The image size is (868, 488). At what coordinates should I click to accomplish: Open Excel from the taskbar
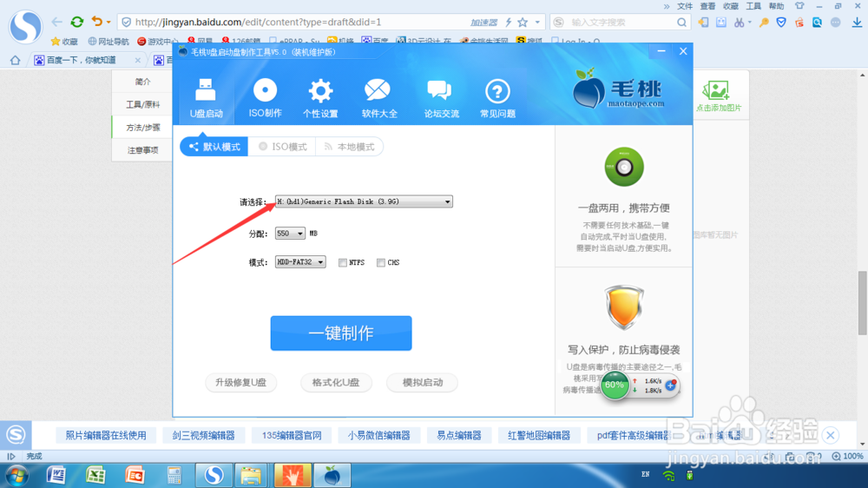coord(95,475)
